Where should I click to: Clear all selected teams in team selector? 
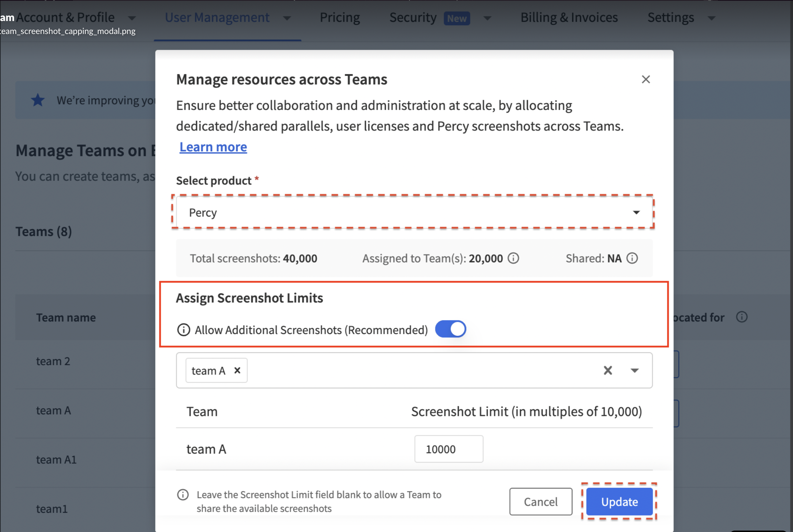pos(608,370)
